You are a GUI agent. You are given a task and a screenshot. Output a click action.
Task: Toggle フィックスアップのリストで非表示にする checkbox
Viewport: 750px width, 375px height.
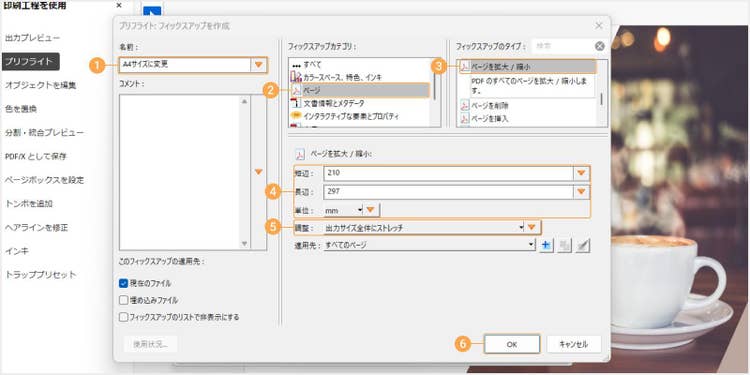(123, 317)
